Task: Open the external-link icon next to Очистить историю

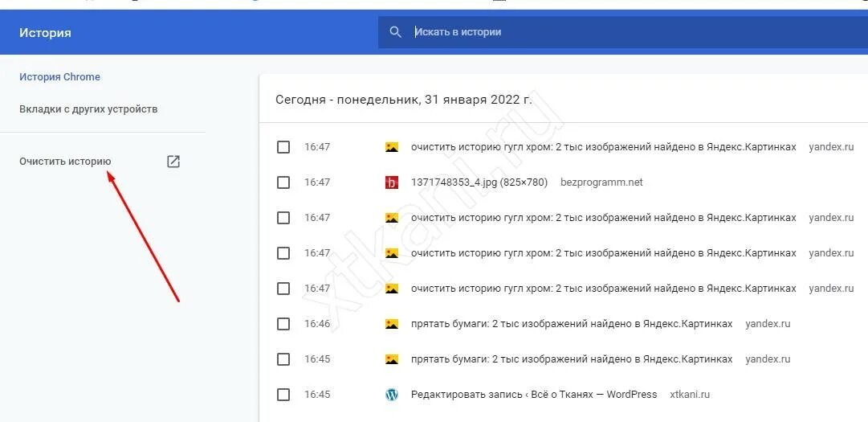Action: (173, 162)
